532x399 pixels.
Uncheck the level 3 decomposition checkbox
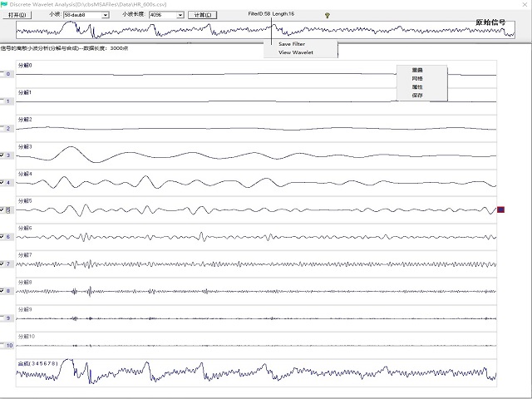tap(2, 155)
